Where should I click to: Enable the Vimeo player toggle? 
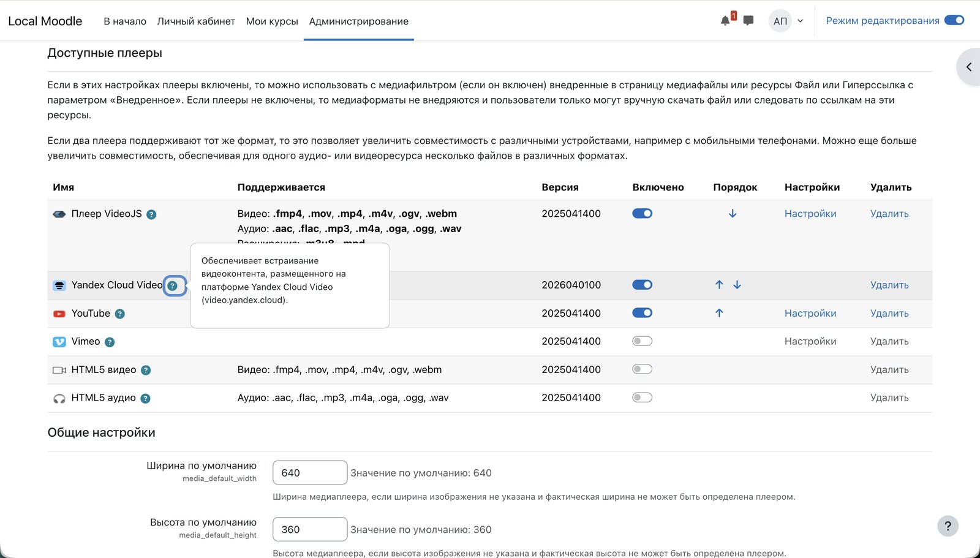click(642, 341)
